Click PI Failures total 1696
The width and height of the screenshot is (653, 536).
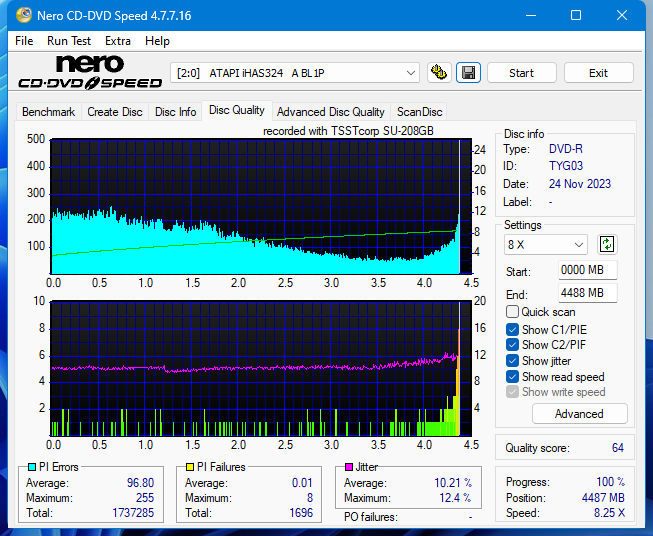click(301, 513)
